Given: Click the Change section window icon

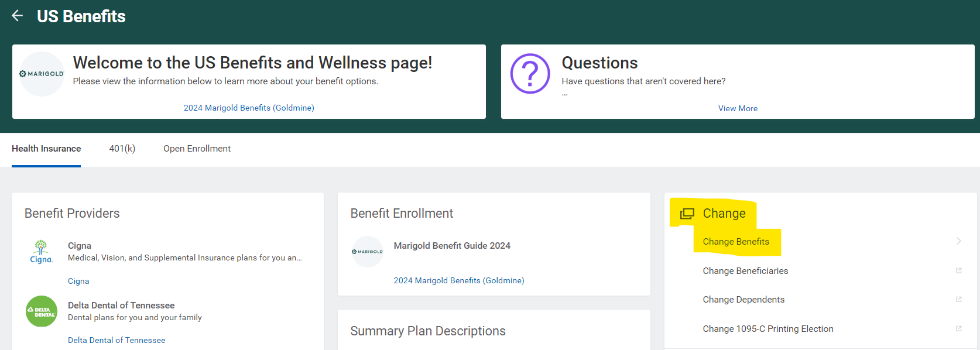Looking at the screenshot, I should [687, 214].
